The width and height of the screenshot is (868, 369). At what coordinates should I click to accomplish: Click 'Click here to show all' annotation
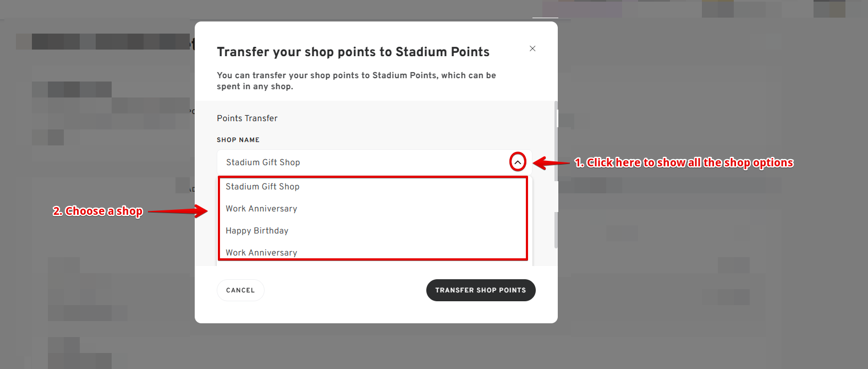684,162
